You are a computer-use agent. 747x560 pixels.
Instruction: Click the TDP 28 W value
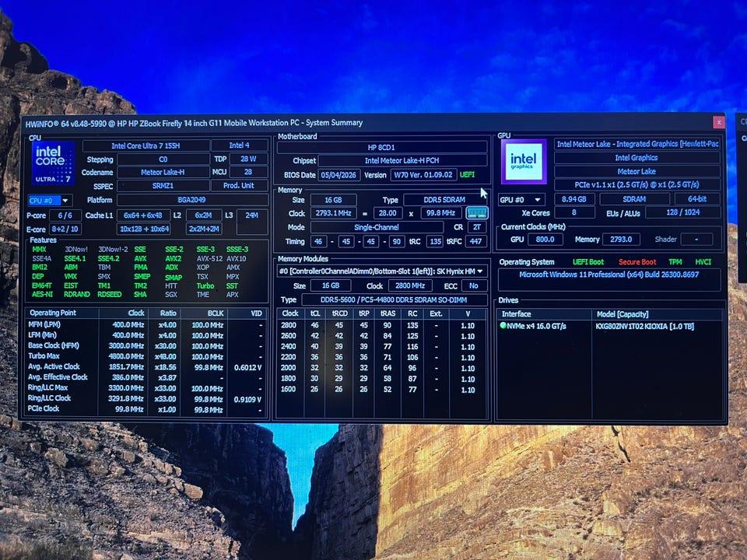(248, 159)
